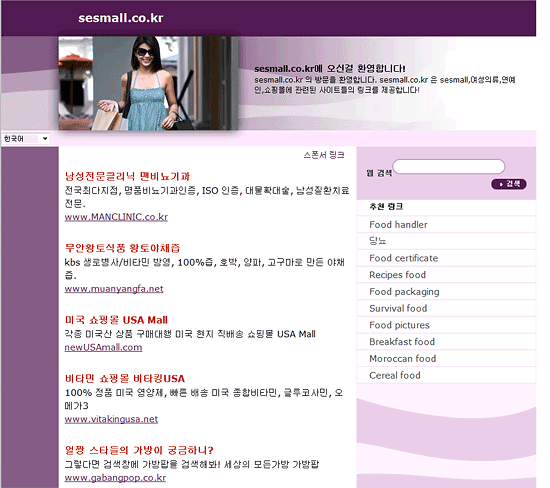
Task: Select Food certificate recommended link
Action: pyautogui.click(x=404, y=258)
